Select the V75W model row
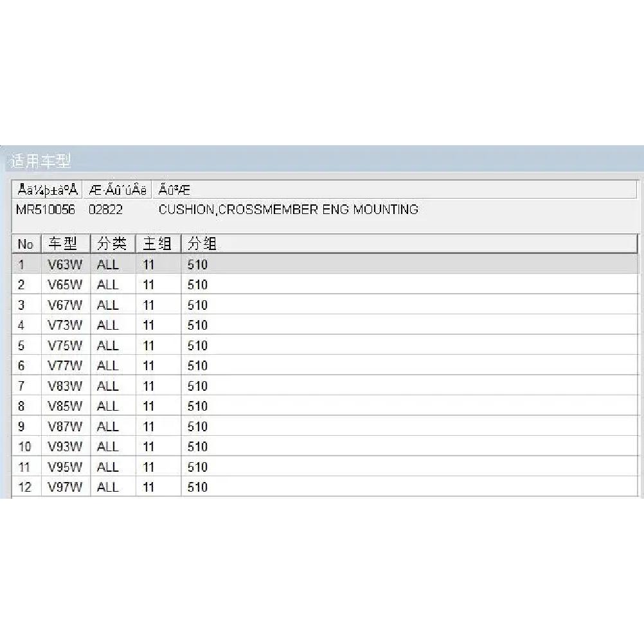The height and width of the screenshot is (644, 644). click(x=325, y=345)
